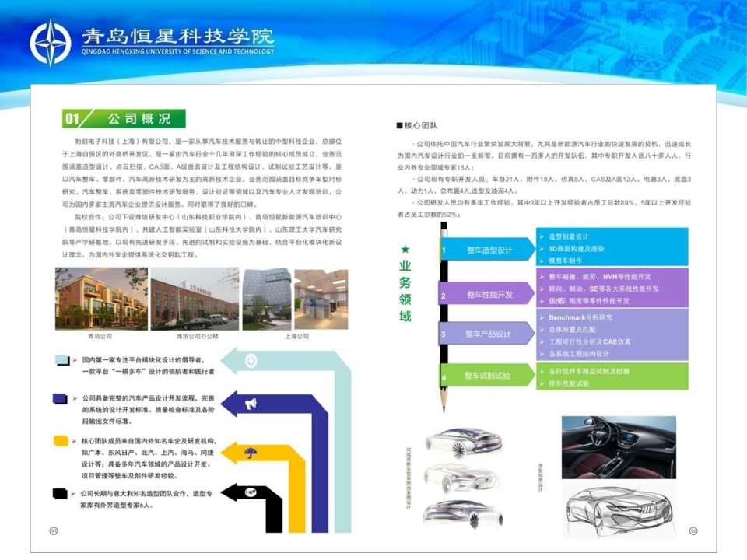Click the dark blue color block bullet
The width and height of the screenshot is (747, 560).
point(61,399)
